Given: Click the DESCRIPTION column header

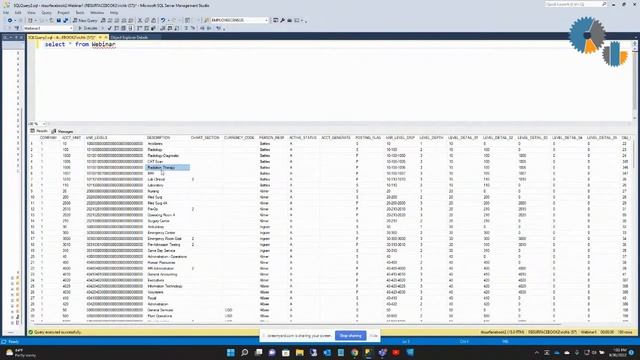Looking at the screenshot, I should pyautogui.click(x=158, y=138).
